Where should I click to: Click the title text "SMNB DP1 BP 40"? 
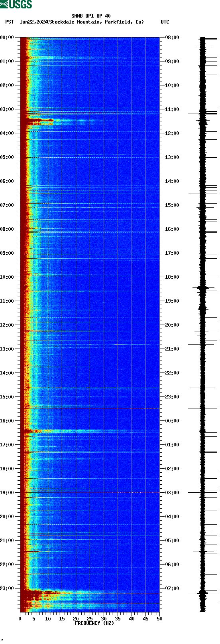pyautogui.click(x=91, y=16)
